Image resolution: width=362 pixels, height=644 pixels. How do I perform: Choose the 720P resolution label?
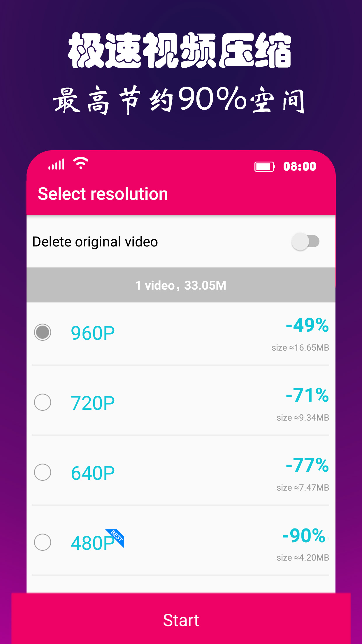93,403
